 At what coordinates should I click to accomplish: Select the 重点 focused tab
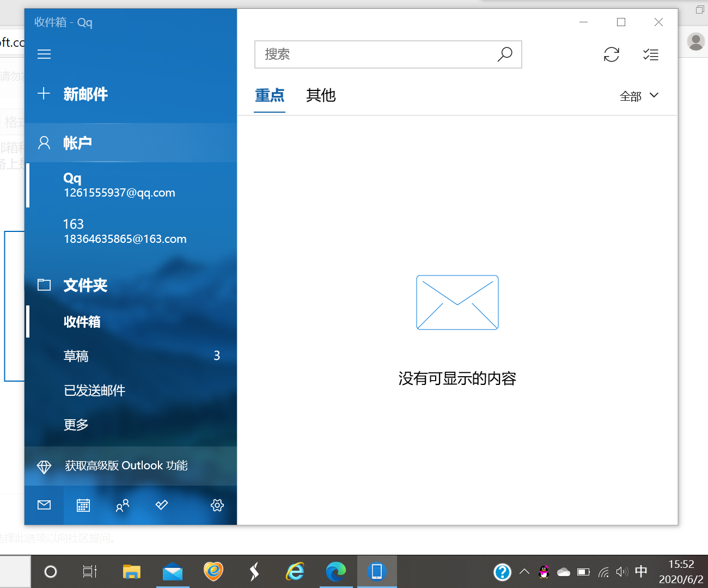[x=270, y=96]
